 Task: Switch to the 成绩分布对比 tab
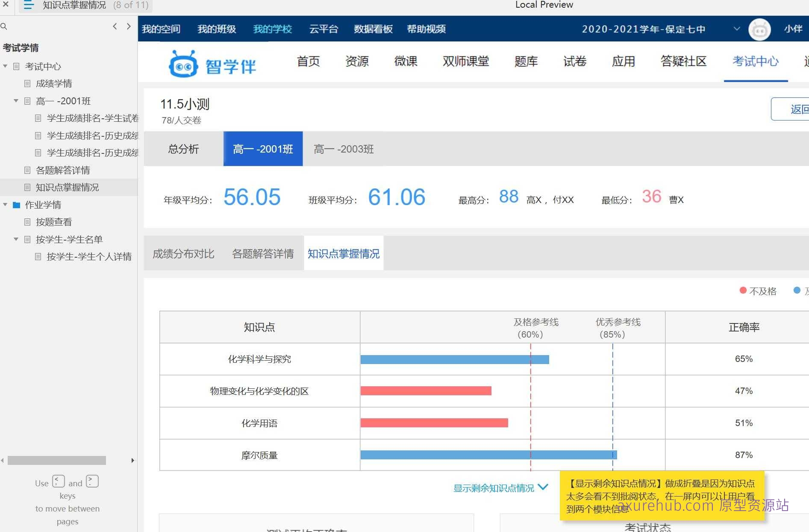coord(183,253)
